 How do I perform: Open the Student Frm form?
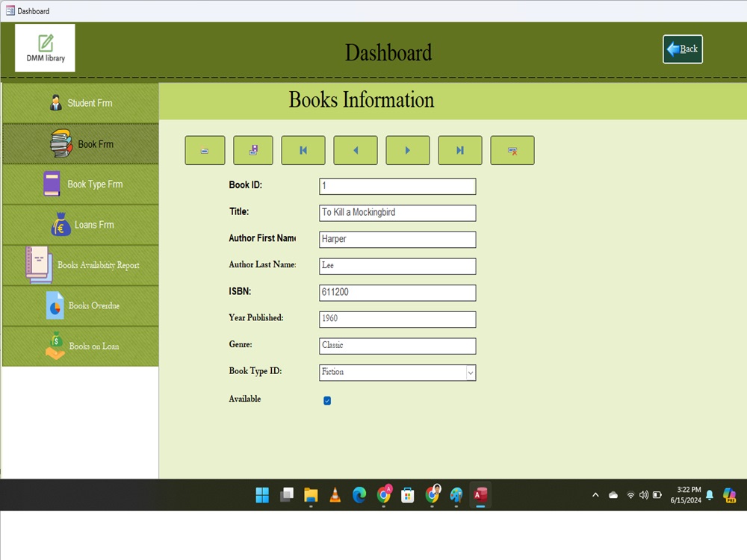[81, 103]
